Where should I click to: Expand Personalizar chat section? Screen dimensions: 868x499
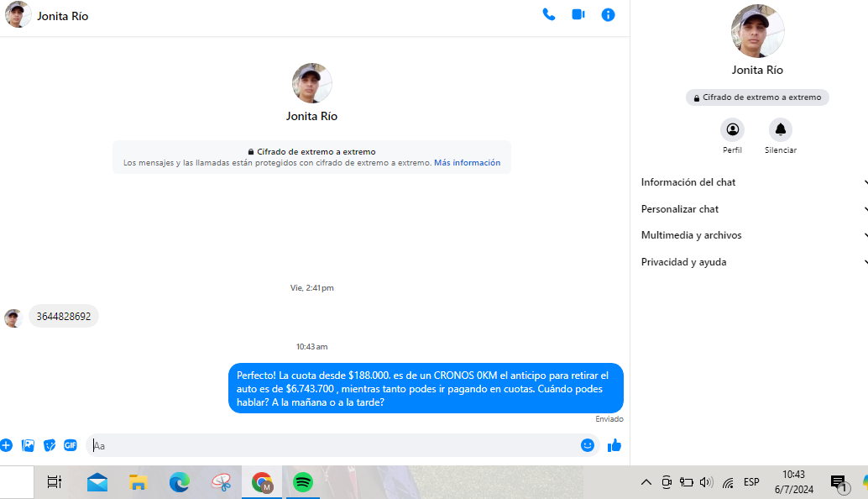(753, 209)
